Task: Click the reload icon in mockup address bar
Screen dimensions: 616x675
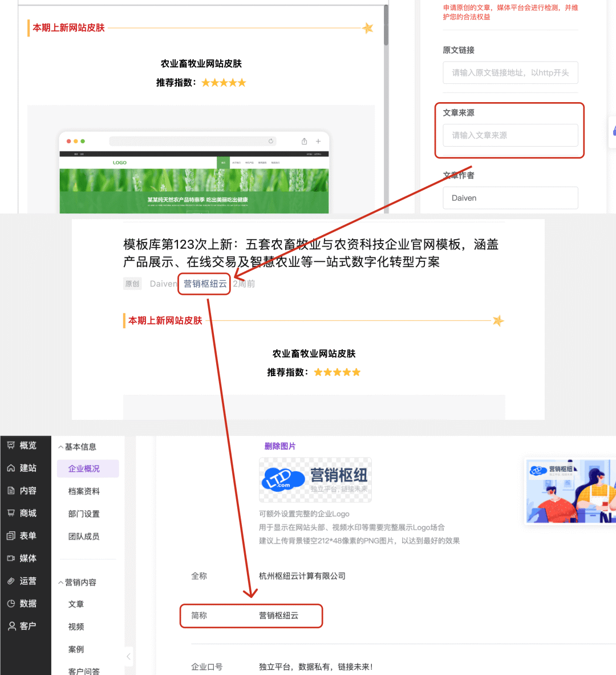Action: coord(271,141)
